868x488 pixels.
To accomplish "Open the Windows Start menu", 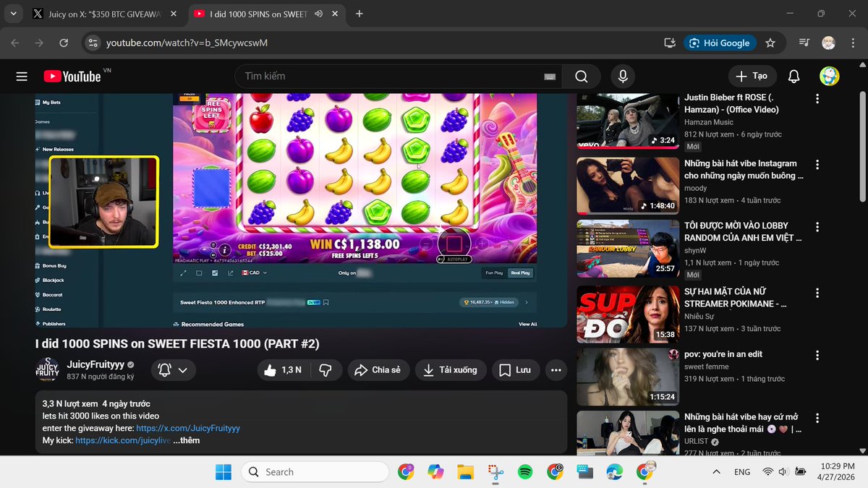I will (x=224, y=472).
